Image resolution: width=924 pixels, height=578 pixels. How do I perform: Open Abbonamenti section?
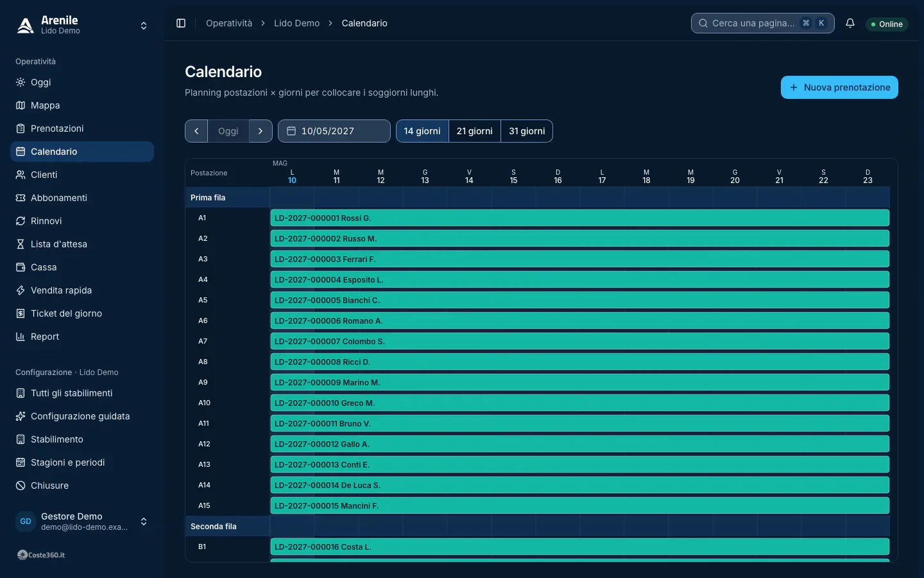82,198
